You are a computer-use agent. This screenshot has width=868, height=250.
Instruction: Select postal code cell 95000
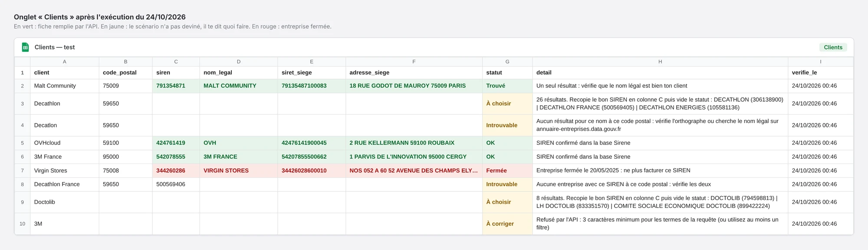(x=125, y=157)
